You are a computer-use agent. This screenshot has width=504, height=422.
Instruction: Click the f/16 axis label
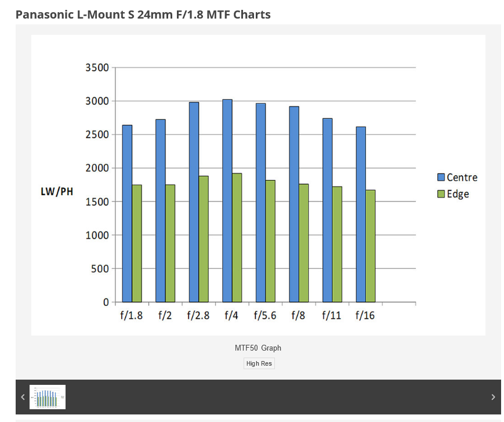(x=365, y=316)
